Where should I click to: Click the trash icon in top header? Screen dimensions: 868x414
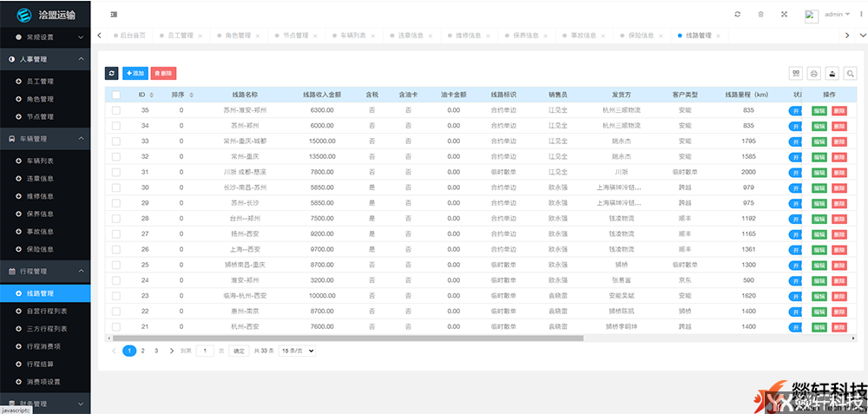point(761,14)
